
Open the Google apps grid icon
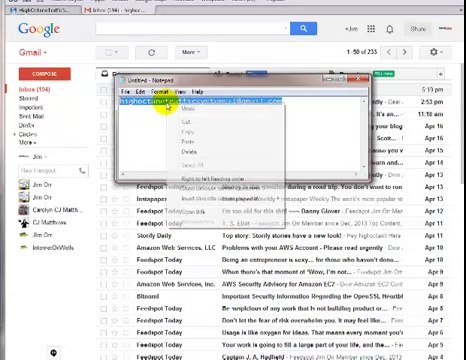click(371, 29)
